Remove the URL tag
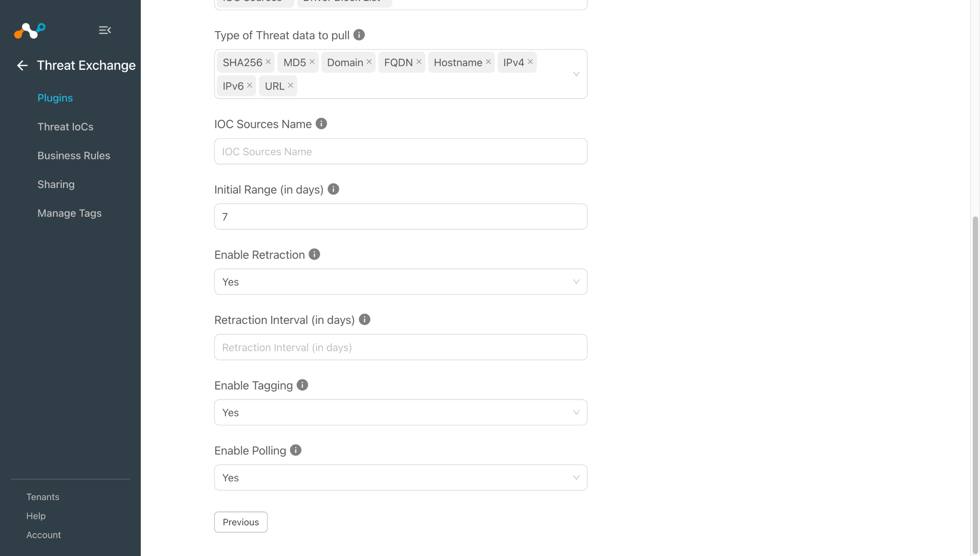980x556 pixels. 290,85
